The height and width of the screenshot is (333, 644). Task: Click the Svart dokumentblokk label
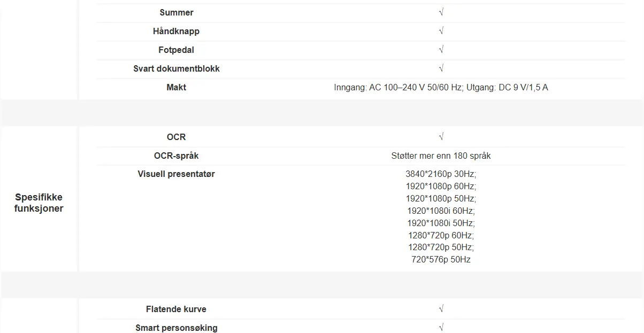point(176,68)
